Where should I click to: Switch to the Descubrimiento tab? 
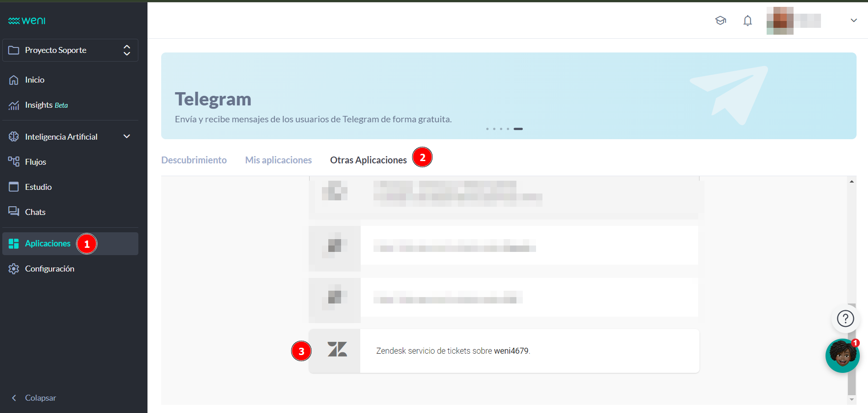point(194,160)
